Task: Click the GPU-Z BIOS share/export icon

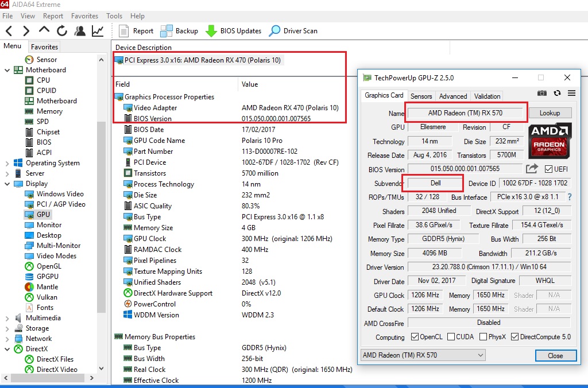Action: [532, 169]
